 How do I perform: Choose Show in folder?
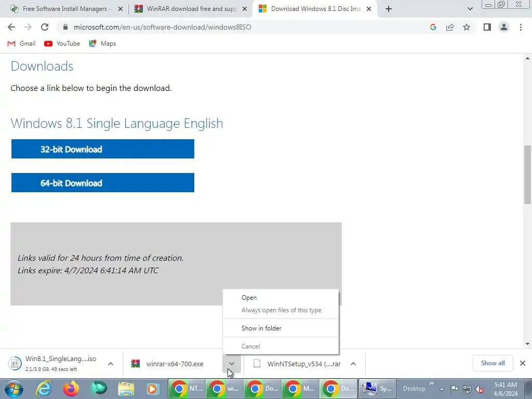coord(281,328)
